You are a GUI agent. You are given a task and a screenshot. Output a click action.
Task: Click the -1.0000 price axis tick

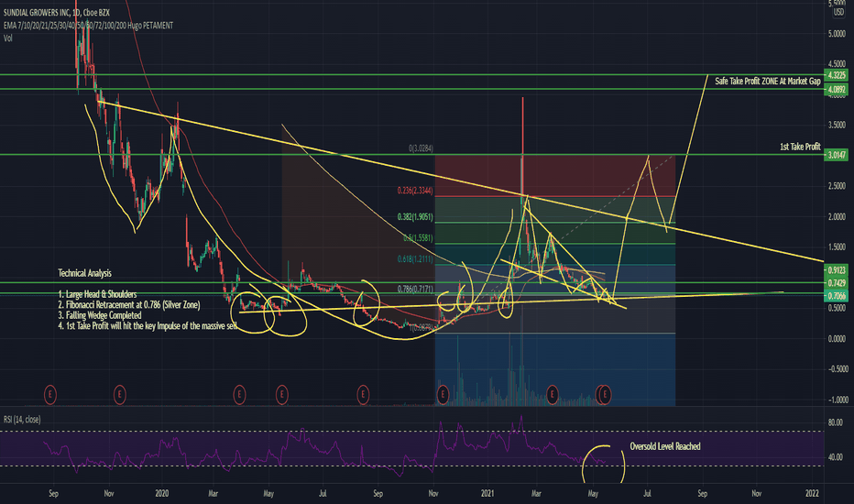tap(837, 400)
